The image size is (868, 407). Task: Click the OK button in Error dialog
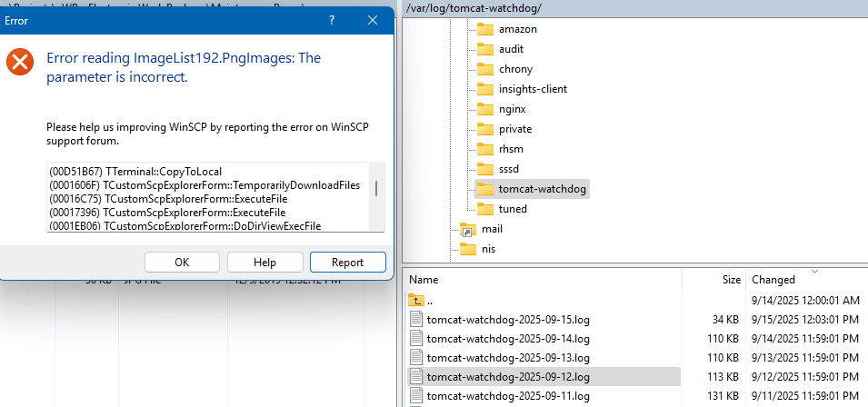182,262
